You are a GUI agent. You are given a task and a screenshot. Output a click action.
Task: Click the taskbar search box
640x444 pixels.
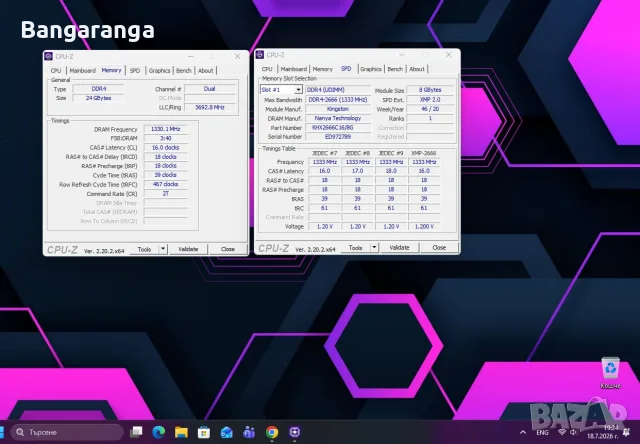pyautogui.click(x=67, y=432)
